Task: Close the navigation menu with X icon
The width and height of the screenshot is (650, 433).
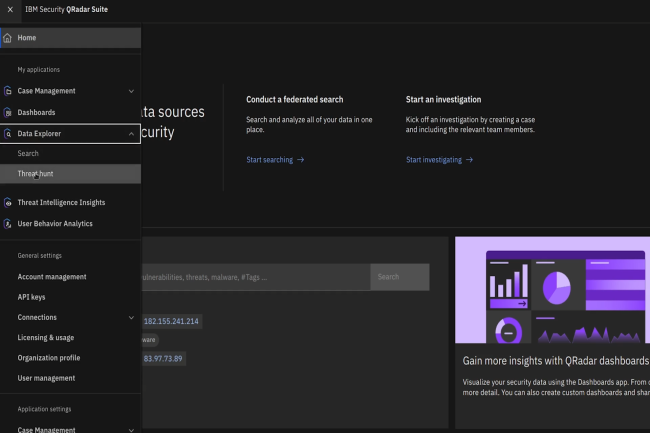Action: click(x=9, y=9)
